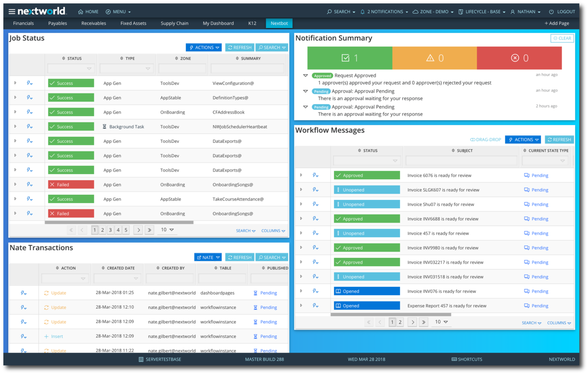The image size is (588, 374).
Task: Switch to the Financials tab
Action: click(x=24, y=23)
